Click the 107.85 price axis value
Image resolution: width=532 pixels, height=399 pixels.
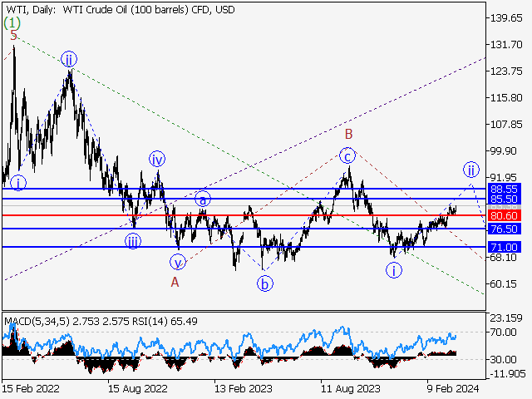506,125
